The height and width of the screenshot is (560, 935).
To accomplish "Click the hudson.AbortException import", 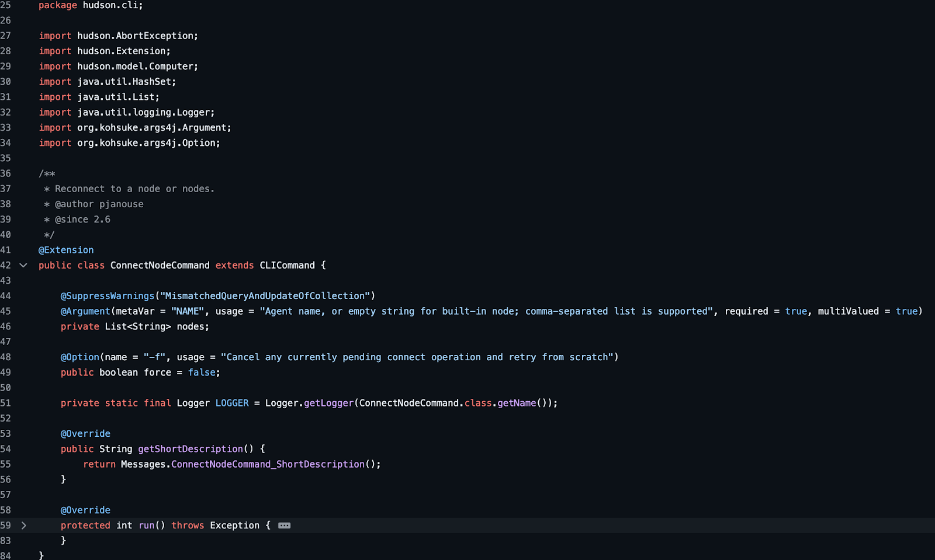I will [x=137, y=36].
